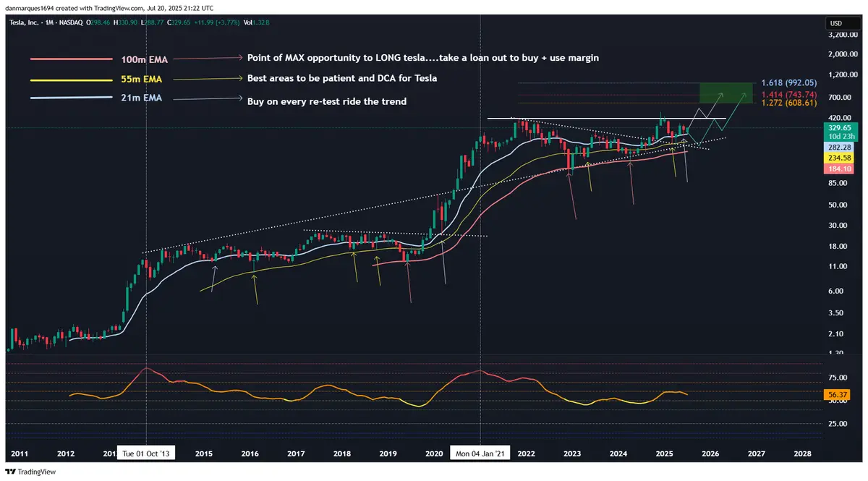Click the Fibonacci 1.618 (992.05) label

(x=789, y=83)
